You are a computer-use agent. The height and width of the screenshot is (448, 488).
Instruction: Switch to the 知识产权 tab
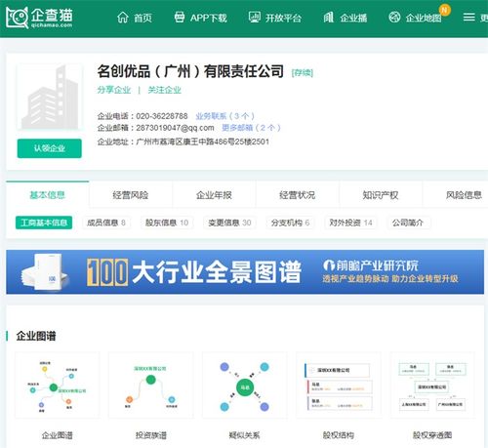tap(381, 195)
